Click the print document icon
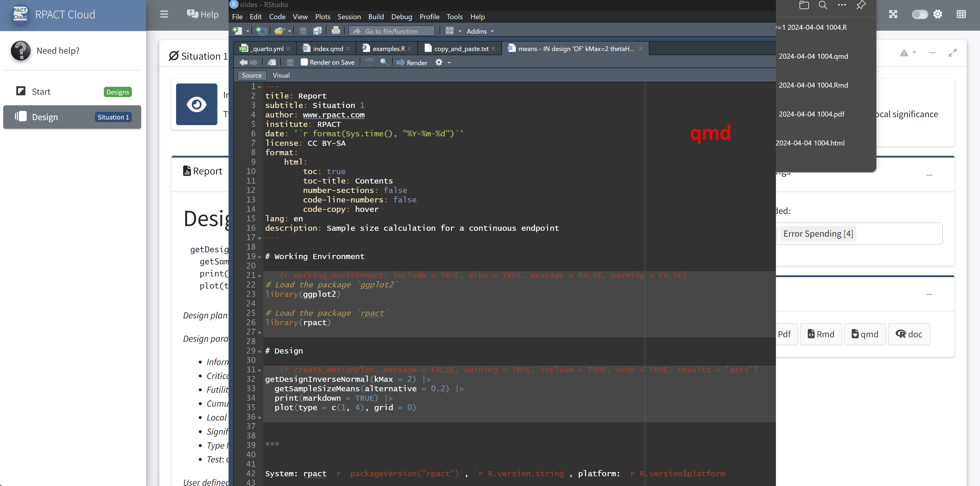 (x=336, y=31)
